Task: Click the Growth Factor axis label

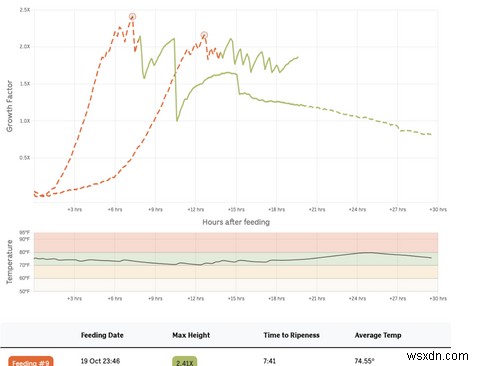Action: pyautogui.click(x=10, y=106)
